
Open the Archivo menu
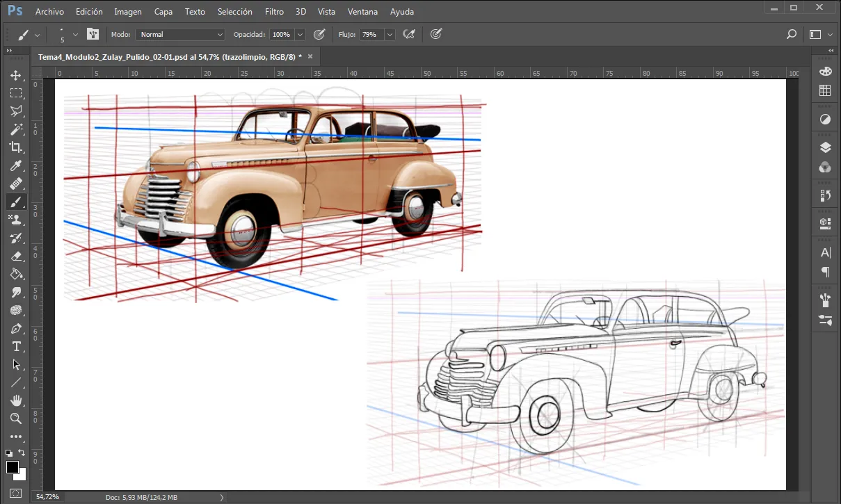tap(49, 12)
